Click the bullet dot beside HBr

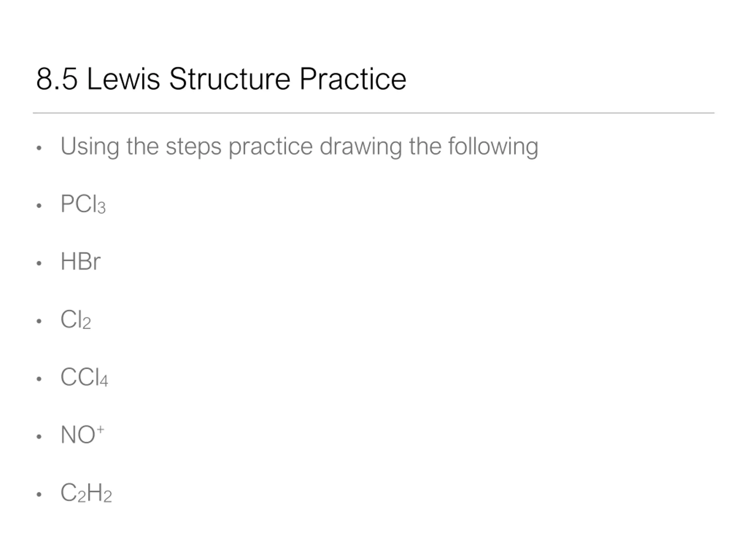point(39,263)
